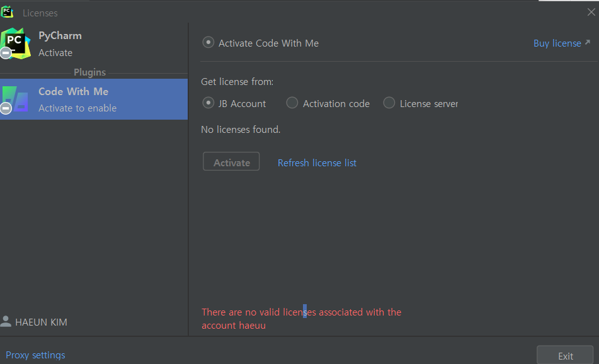Viewport: 599px width, 364px height.
Task: Click the minus badge on Code With Me icon
Action: point(6,108)
